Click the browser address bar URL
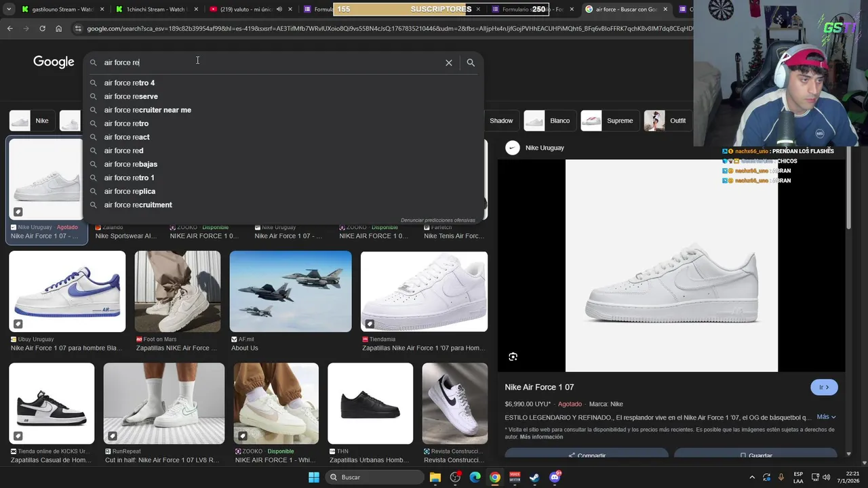868x488 pixels. pyautogui.click(x=389, y=28)
